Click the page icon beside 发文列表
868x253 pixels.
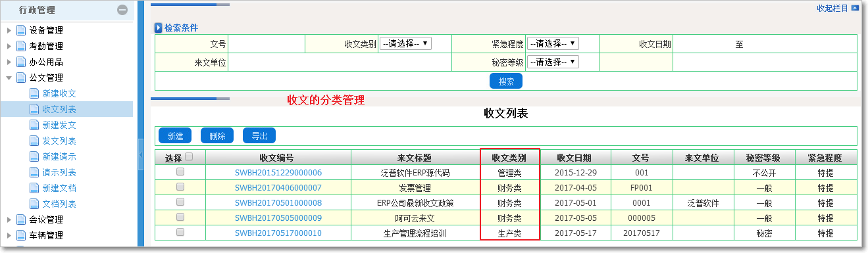click(x=34, y=141)
